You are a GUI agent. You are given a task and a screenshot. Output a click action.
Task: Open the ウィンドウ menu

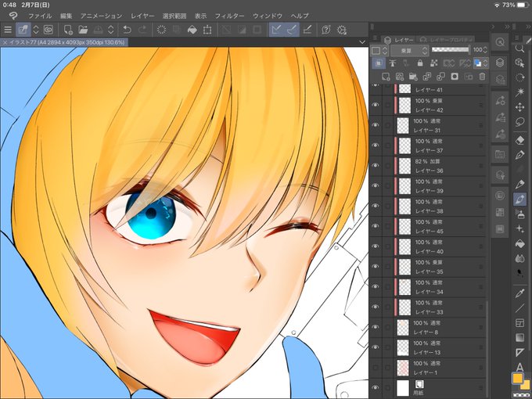pyautogui.click(x=268, y=16)
